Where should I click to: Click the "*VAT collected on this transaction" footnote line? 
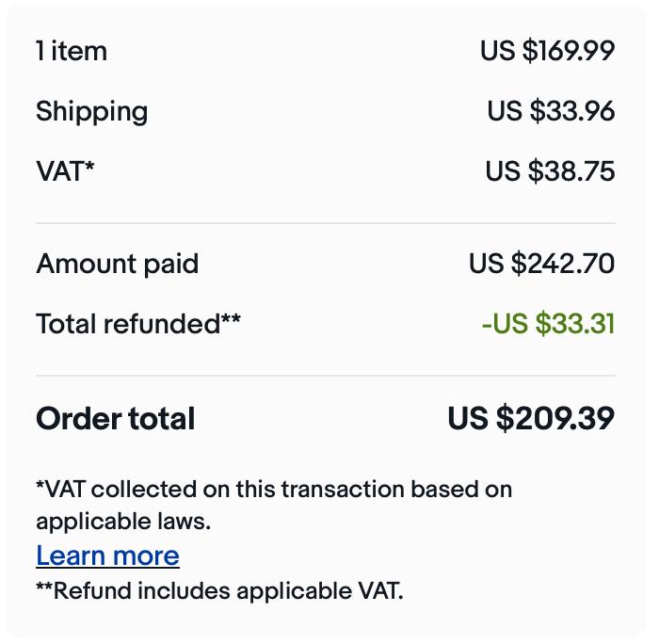coord(274,490)
